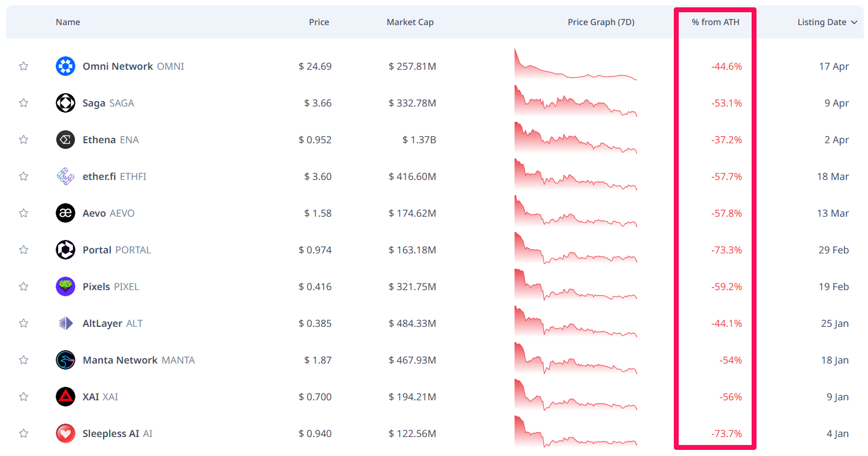
Task: Click the % from ATH column header
Action: click(715, 23)
